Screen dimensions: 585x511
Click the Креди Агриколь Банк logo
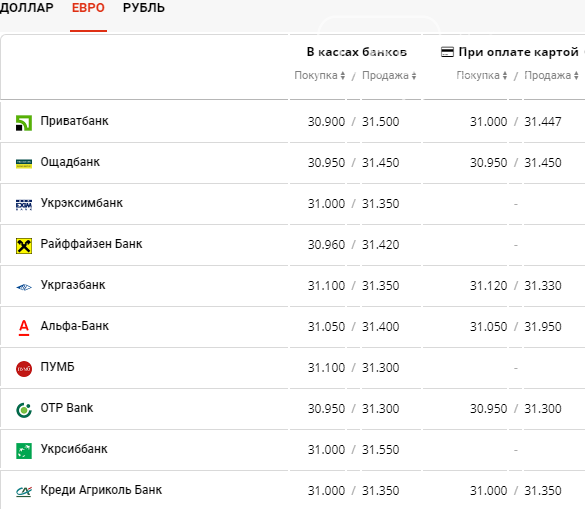tap(24, 492)
